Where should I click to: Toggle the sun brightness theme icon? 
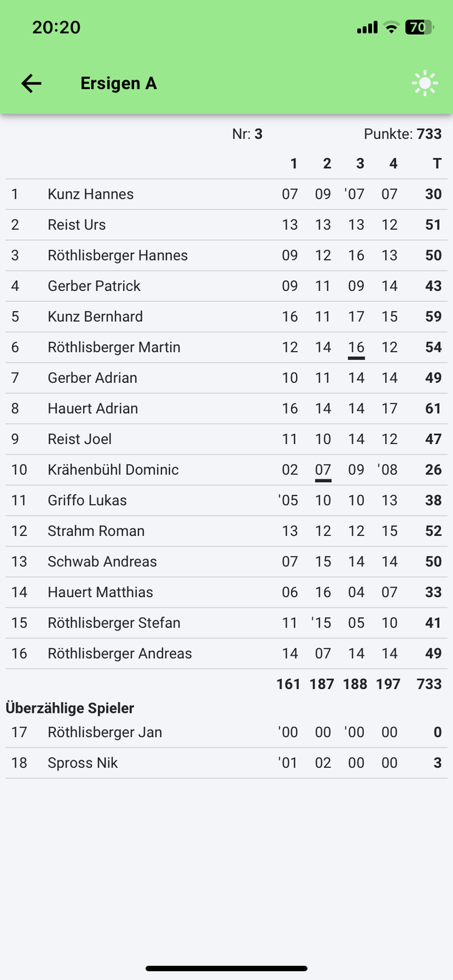pyautogui.click(x=424, y=84)
